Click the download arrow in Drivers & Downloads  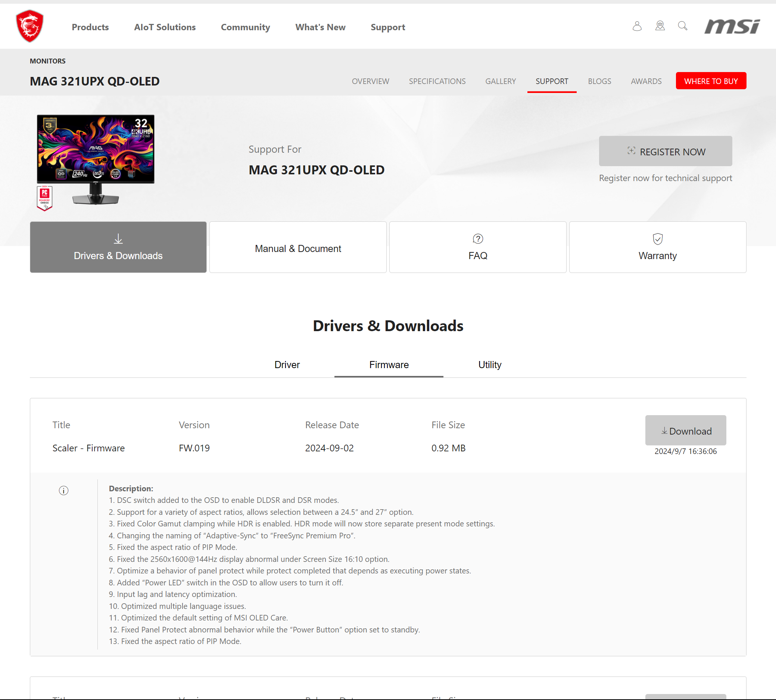point(118,239)
